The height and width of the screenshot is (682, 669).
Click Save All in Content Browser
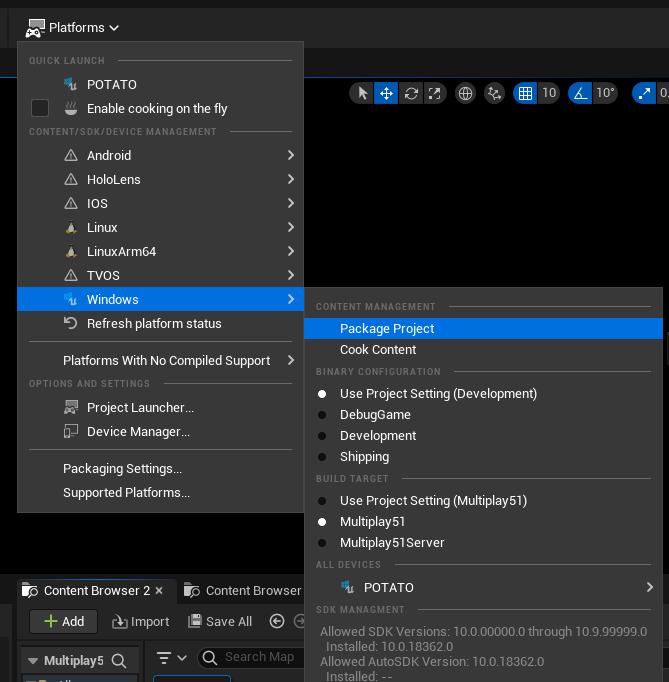(220, 622)
